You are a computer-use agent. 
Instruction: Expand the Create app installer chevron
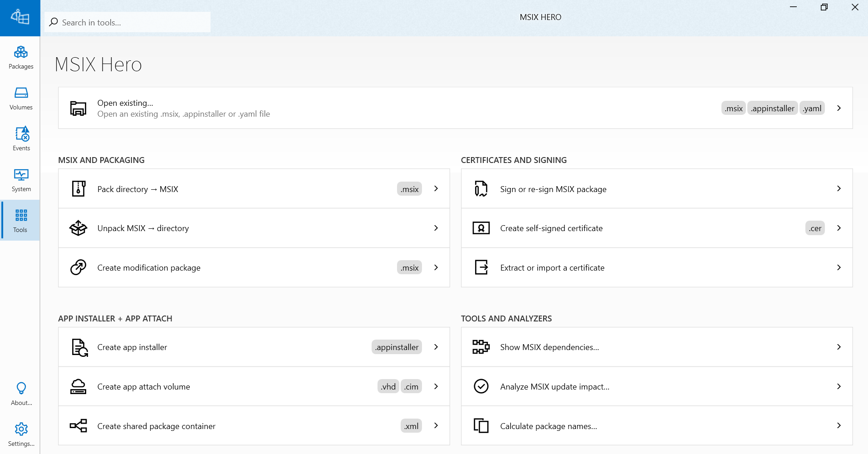coord(436,347)
